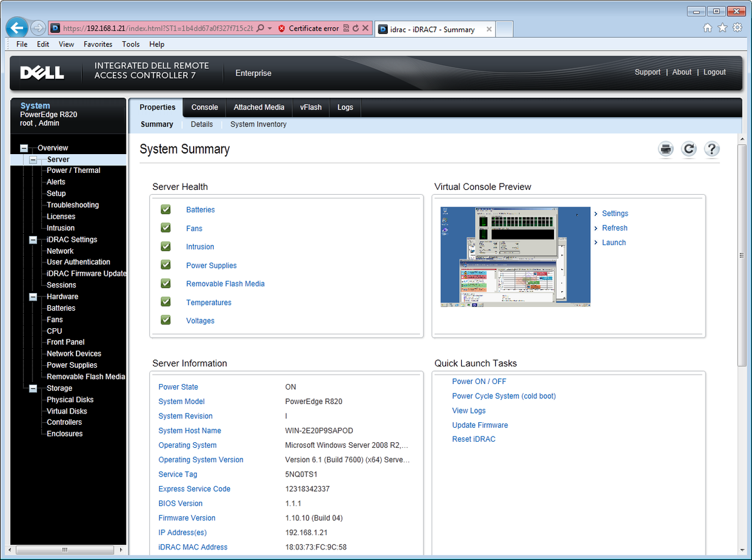This screenshot has width=752, height=560.
Task: Collapse the Storage branch in sidebar
Action: (x=32, y=388)
